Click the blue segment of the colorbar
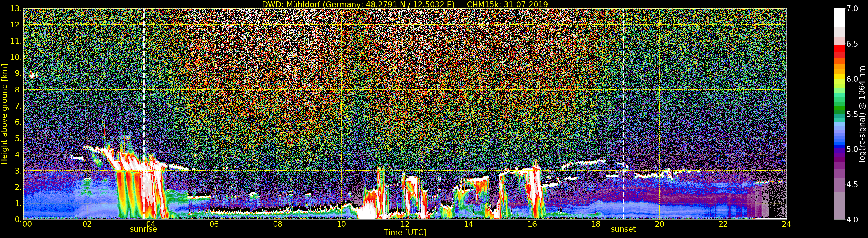The height and width of the screenshot is (238, 868). (839, 147)
